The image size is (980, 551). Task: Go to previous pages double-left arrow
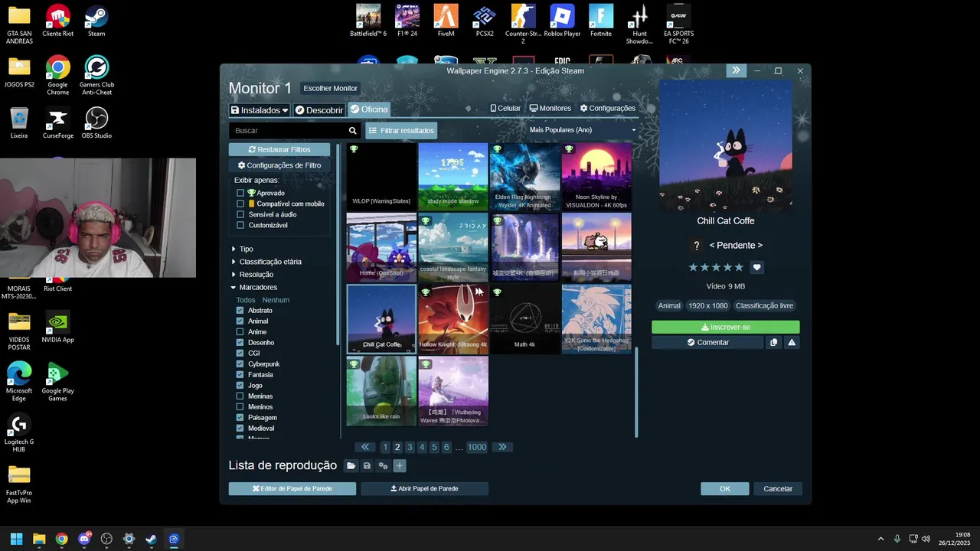click(x=365, y=447)
